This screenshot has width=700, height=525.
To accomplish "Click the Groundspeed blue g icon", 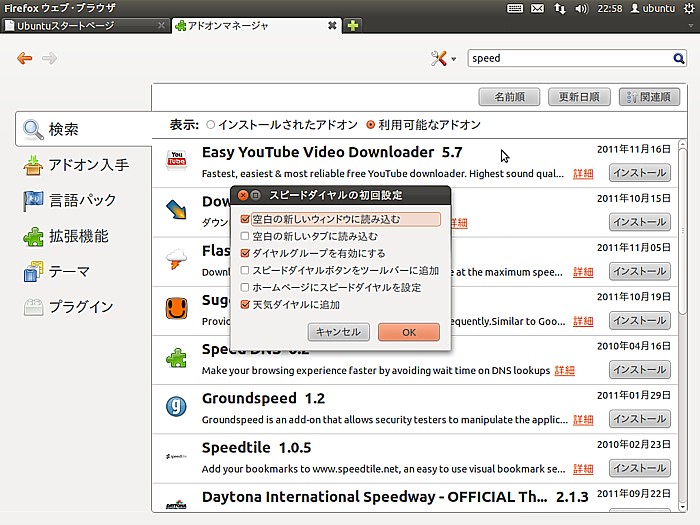I will coord(176,407).
